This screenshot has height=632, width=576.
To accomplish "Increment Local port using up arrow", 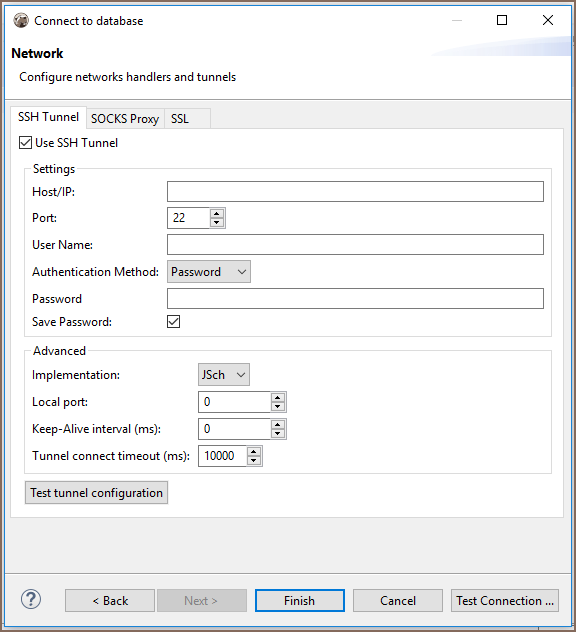I will (x=278, y=397).
